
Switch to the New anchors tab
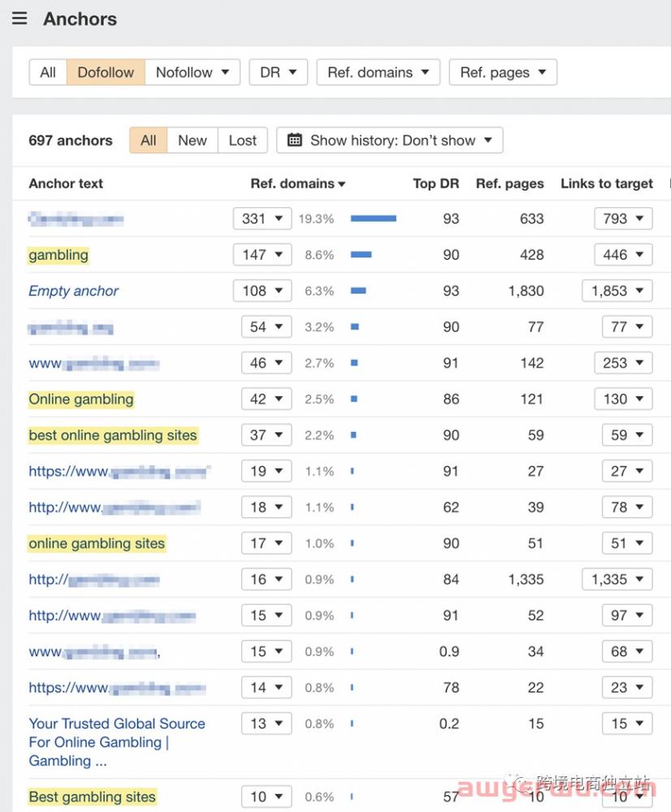pos(193,140)
